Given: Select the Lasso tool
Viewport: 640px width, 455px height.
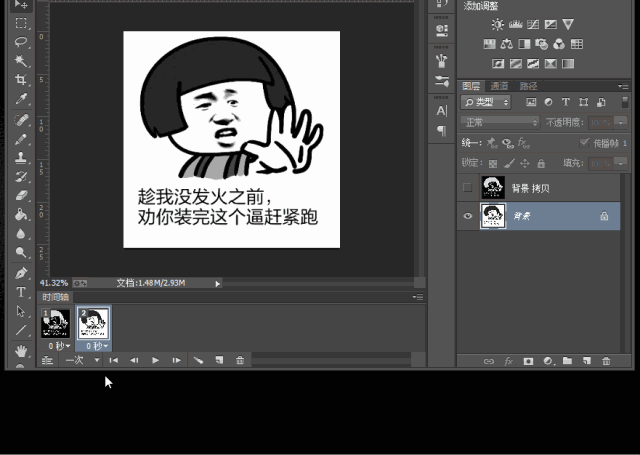Looking at the screenshot, I should (21, 42).
